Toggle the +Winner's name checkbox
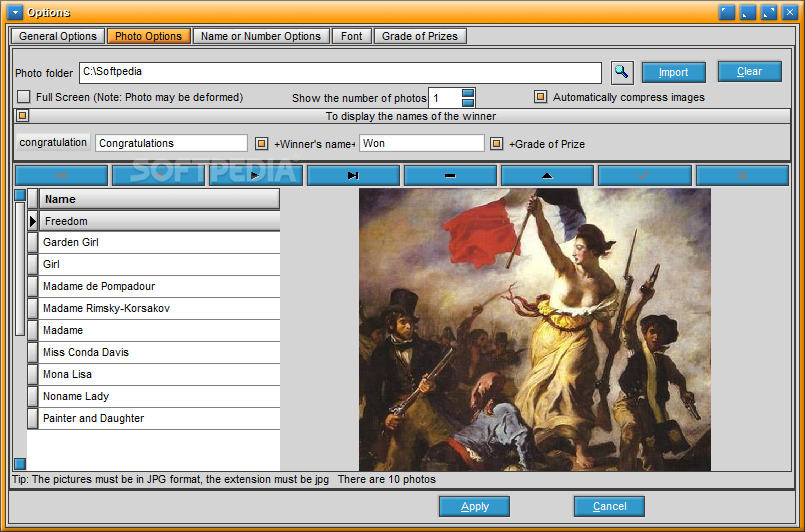 click(x=261, y=143)
